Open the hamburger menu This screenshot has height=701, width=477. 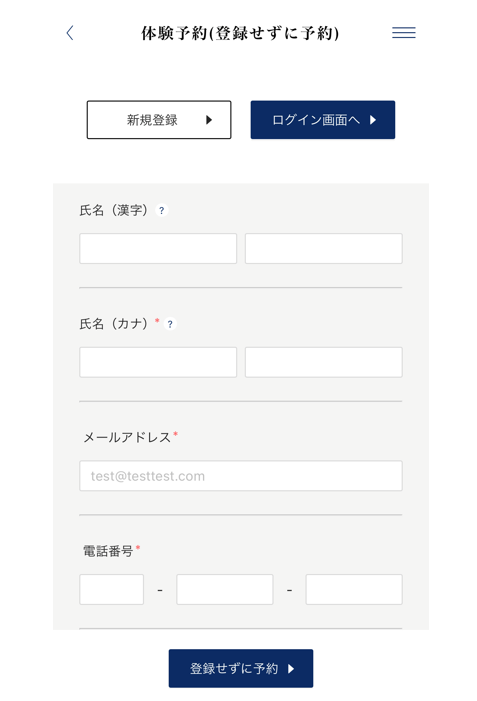pos(404,33)
